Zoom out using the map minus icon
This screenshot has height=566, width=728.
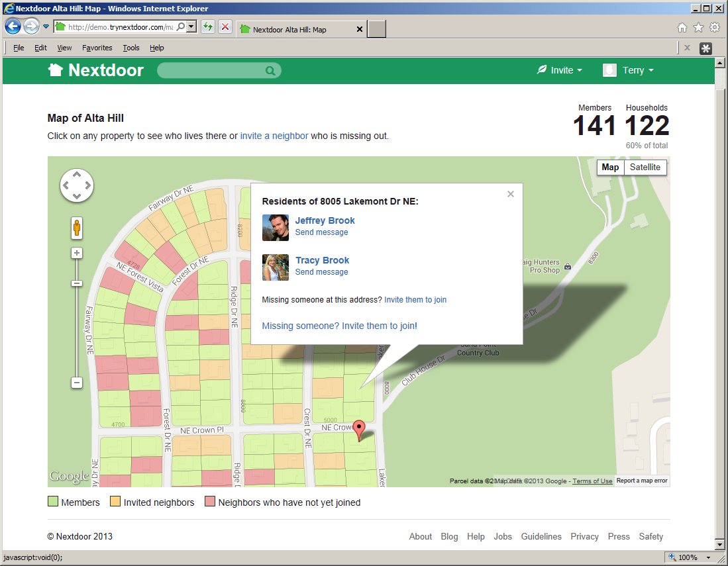point(76,383)
